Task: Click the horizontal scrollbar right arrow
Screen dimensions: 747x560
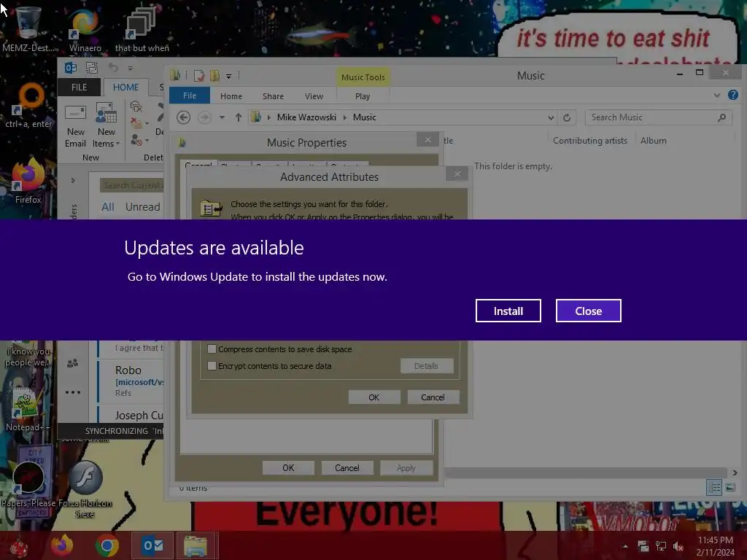Action: pos(735,472)
